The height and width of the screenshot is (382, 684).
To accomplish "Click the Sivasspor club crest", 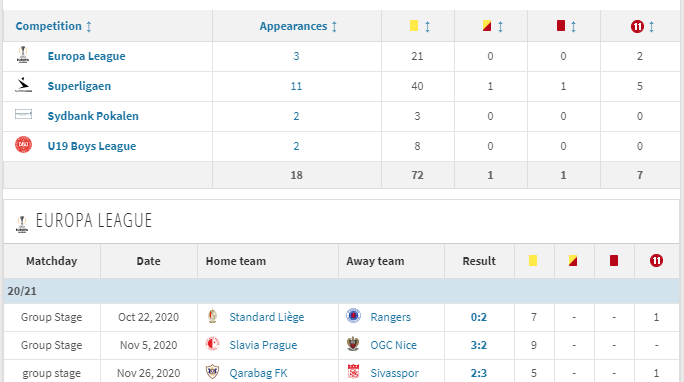I will click(x=353, y=372).
